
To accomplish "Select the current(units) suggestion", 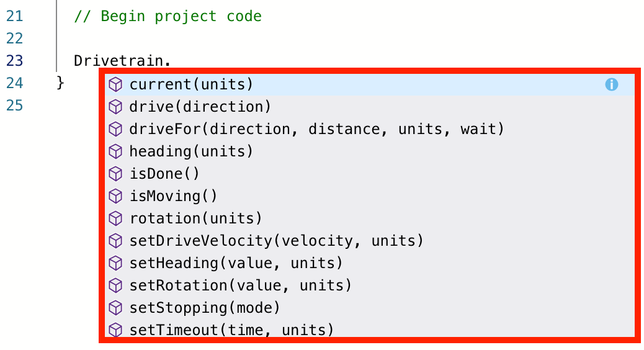I will (x=191, y=84).
